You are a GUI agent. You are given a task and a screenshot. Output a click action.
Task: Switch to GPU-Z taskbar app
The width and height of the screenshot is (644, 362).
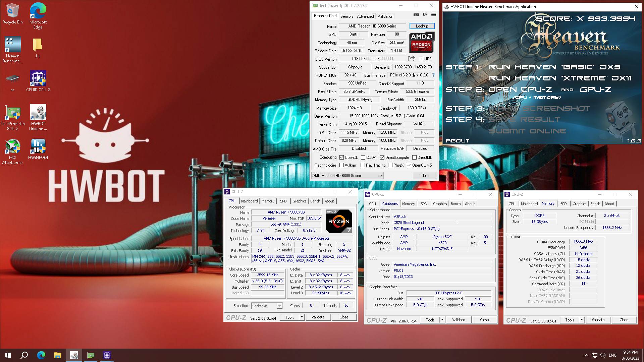tap(91, 355)
